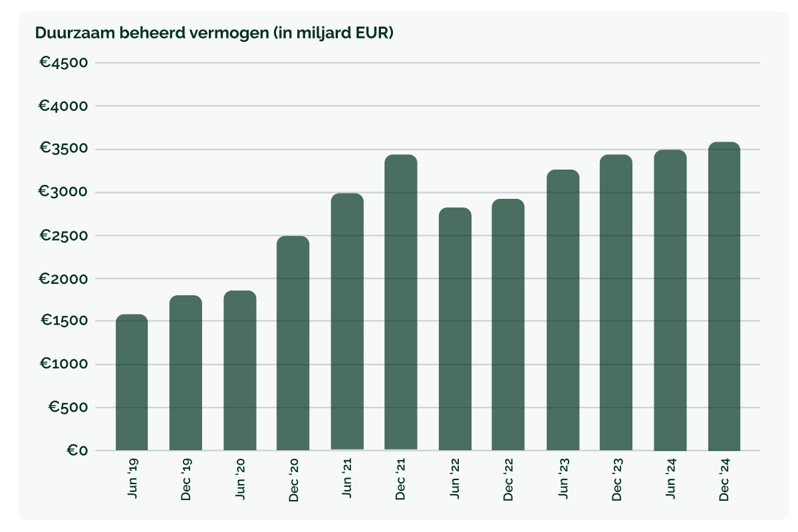Click the €4500 y-axis label
This screenshot has width=798, height=532.
click(64, 63)
